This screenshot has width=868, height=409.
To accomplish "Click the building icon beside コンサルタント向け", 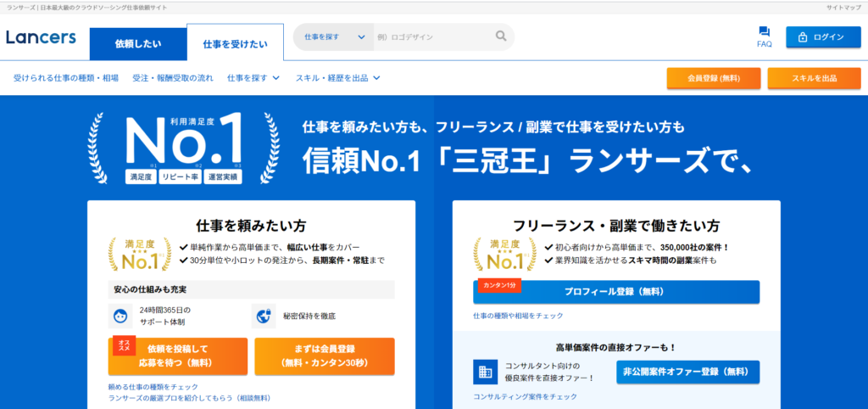I will click(486, 372).
